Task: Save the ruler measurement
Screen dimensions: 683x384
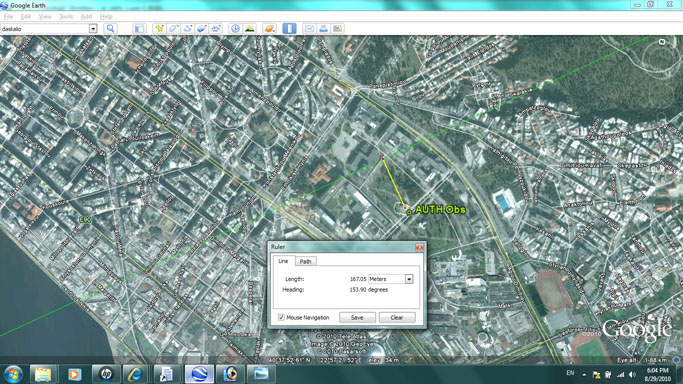Action: click(x=357, y=317)
